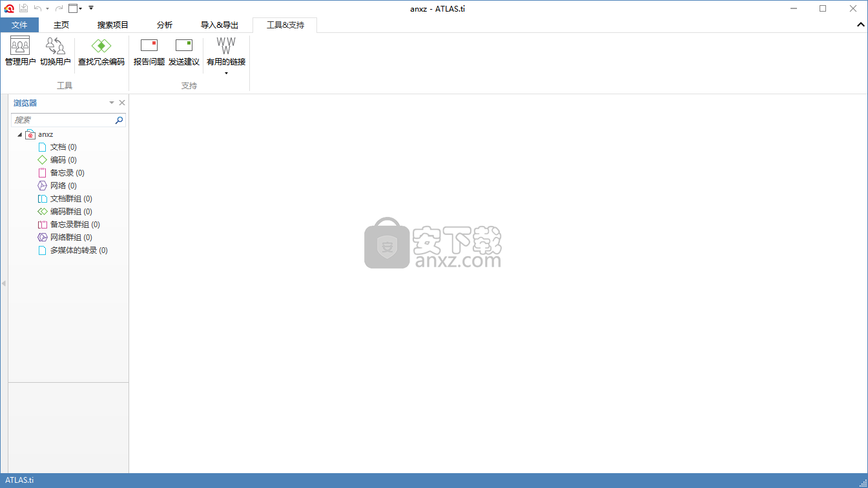Switch to the 分析 analyze tab
The image size is (868, 488).
[165, 25]
